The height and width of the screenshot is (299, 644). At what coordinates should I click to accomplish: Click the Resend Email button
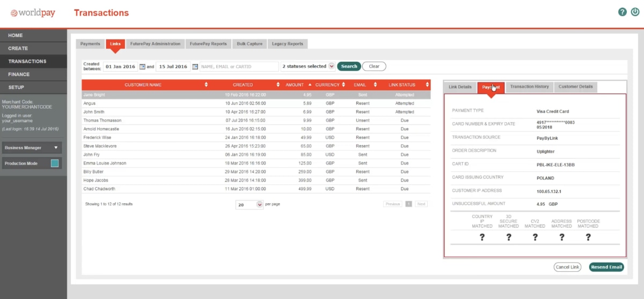606,267
